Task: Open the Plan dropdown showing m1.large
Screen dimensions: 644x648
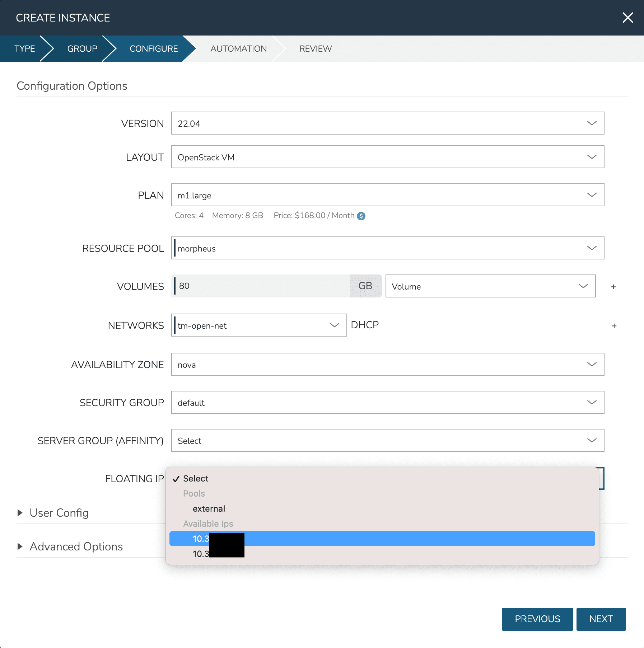Action: click(x=387, y=195)
